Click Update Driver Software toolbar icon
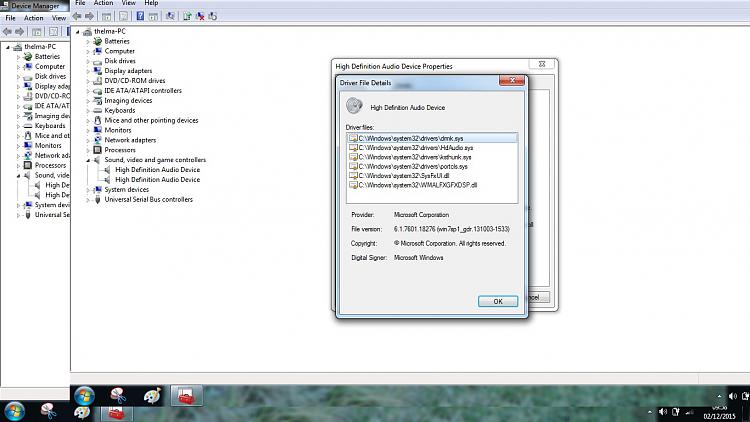Image resolution: width=750 pixels, height=422 pixels. coord(187,16)
